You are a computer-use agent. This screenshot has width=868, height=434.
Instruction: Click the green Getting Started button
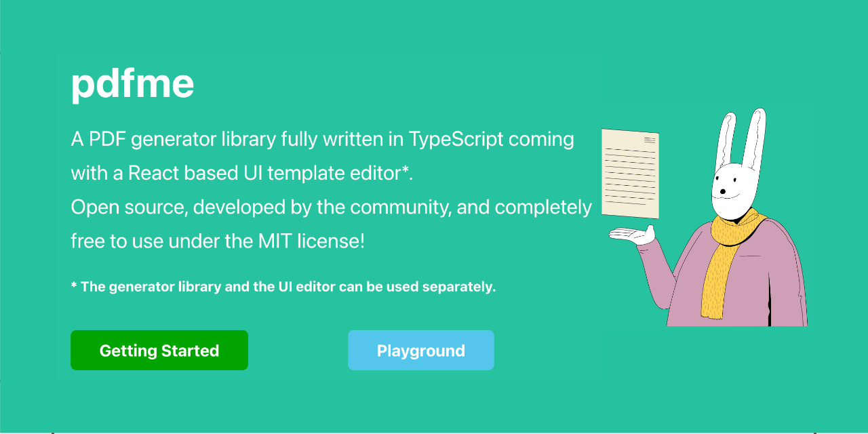pos(159,350)
